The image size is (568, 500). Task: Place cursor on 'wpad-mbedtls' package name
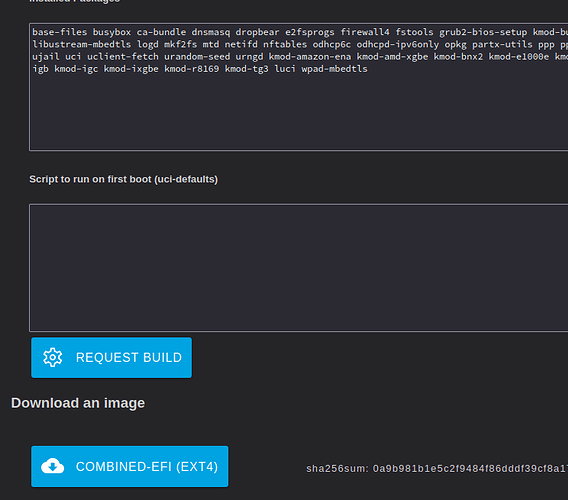pyautogui.click(x=334, y=69)
